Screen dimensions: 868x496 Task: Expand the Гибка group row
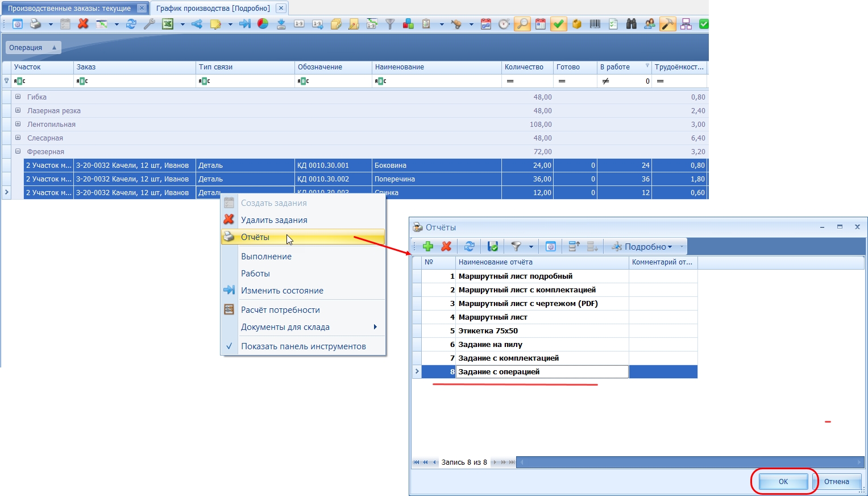tap(18, 97)
